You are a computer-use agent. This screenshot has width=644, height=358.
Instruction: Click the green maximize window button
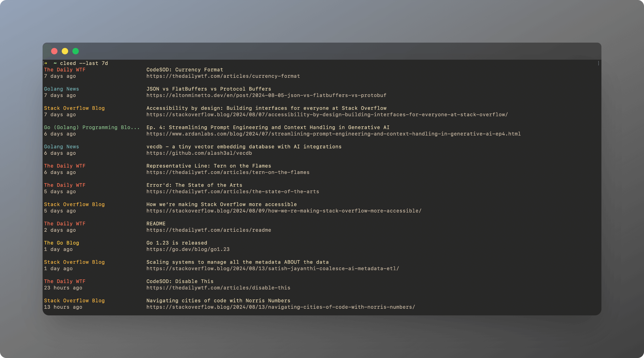[x=76, y=51]
